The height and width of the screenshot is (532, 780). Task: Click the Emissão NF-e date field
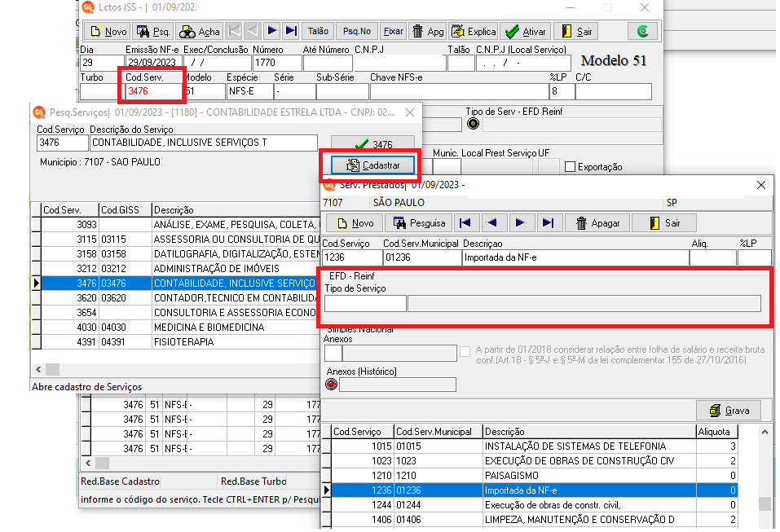pos(153,63)
